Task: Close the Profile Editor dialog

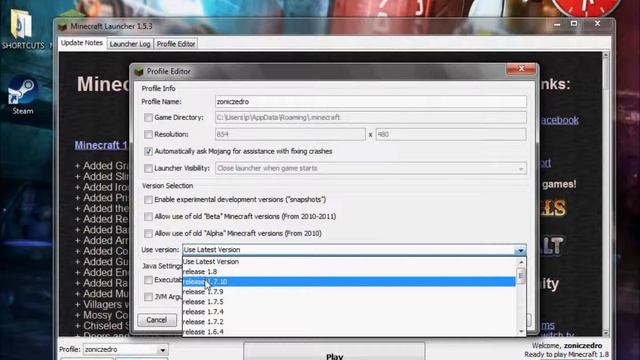Action: [520, 69]
